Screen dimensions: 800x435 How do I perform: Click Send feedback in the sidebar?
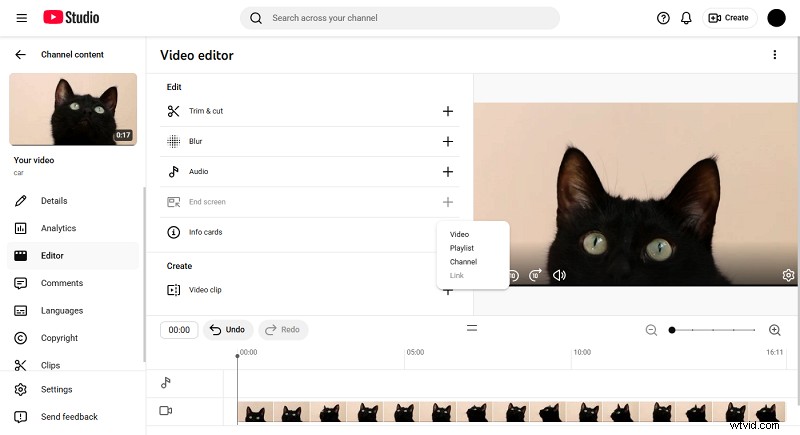[x=72, y=417]
